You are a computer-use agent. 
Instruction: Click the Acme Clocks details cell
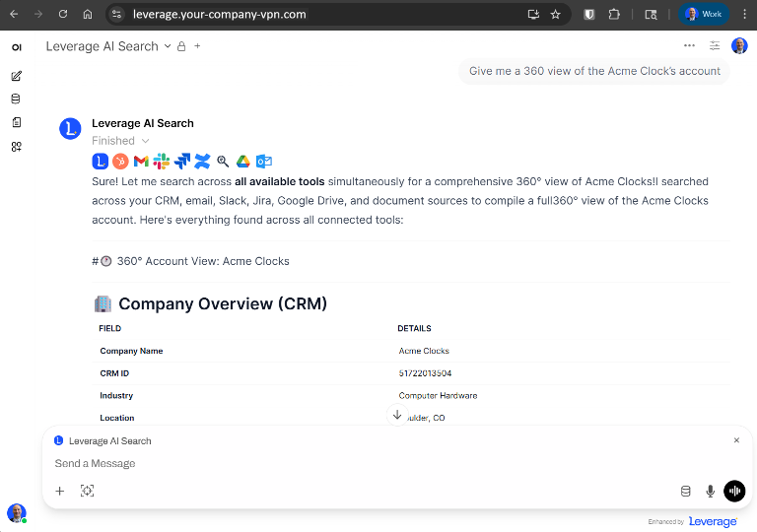[x=424, y=351]
